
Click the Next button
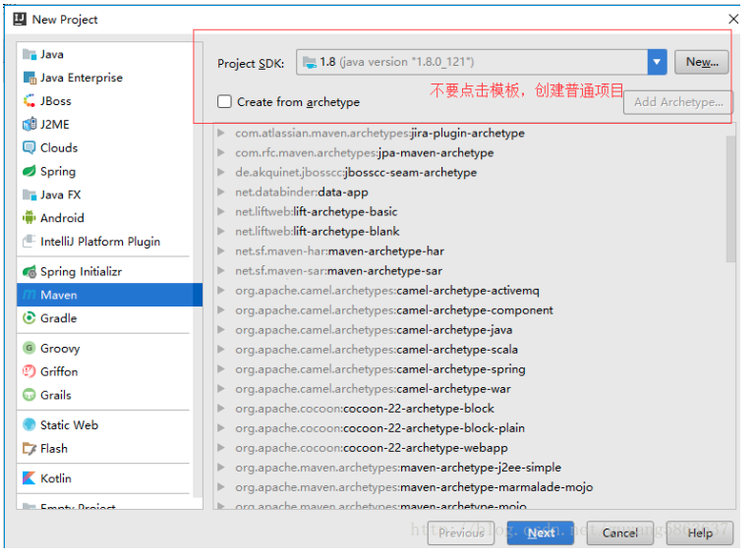coord(541,532)
